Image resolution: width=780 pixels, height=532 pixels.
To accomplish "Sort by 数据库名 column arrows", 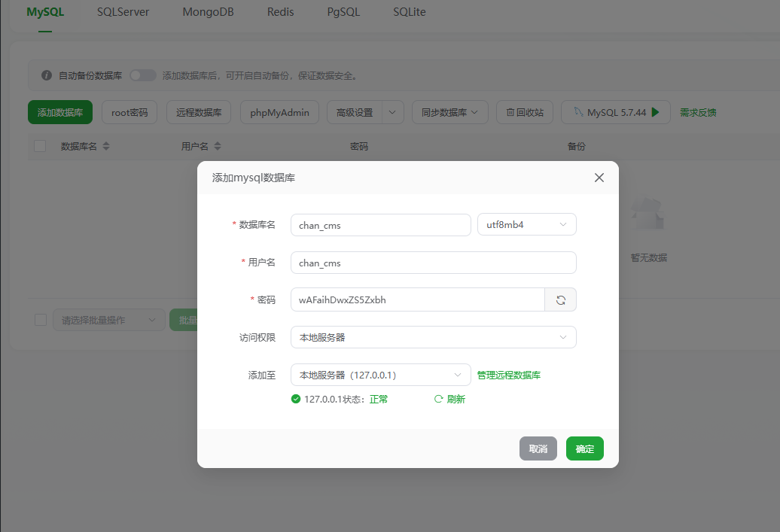I will [x=106, y=146].
